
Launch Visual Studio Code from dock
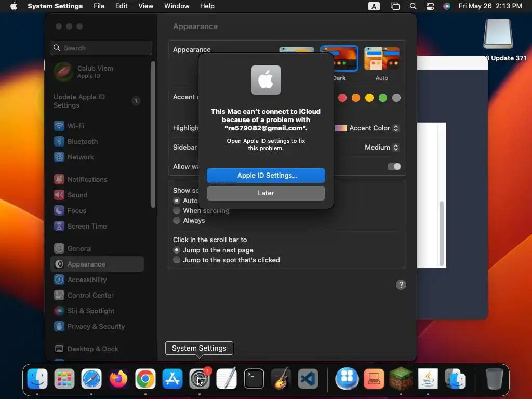coord(308,378)
